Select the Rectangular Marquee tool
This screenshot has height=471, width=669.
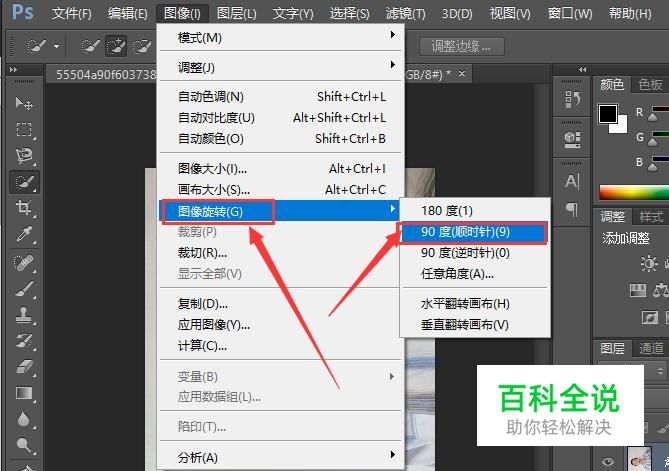24,130
